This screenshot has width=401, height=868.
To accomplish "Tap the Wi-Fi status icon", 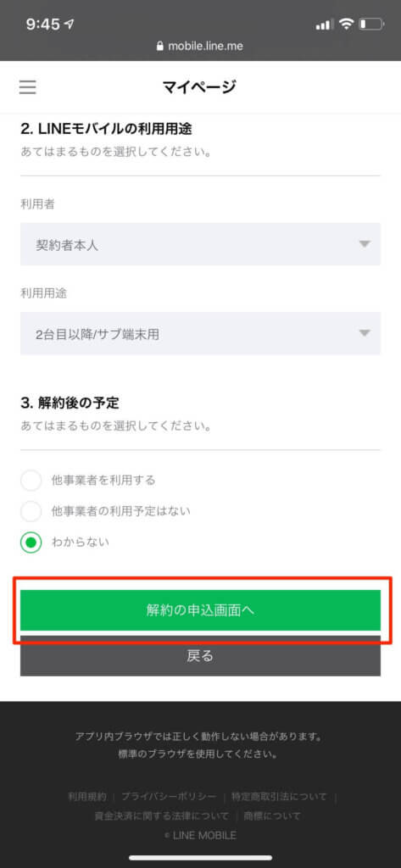I will coord(347,24).
